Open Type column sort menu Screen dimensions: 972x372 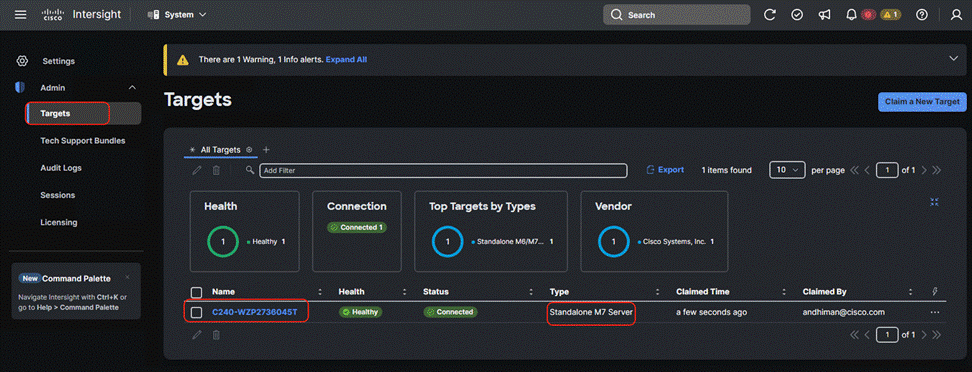[x=658, y=292]
